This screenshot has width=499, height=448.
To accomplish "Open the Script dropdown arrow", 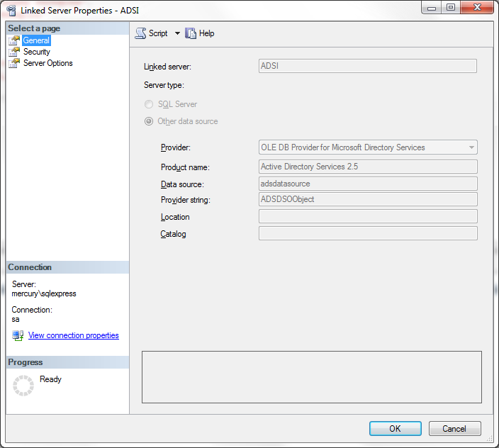I will click(x=177, y=33).
